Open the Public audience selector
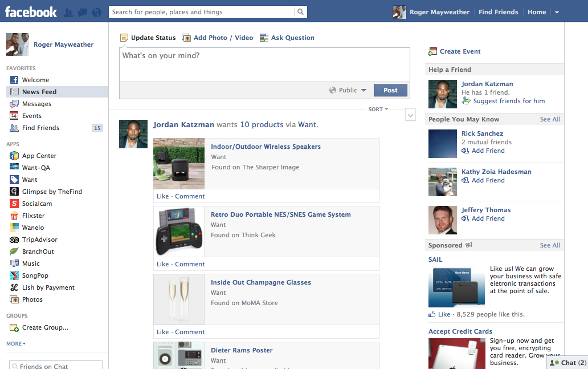This screenshot has width=588, height=369. point(348,90)
